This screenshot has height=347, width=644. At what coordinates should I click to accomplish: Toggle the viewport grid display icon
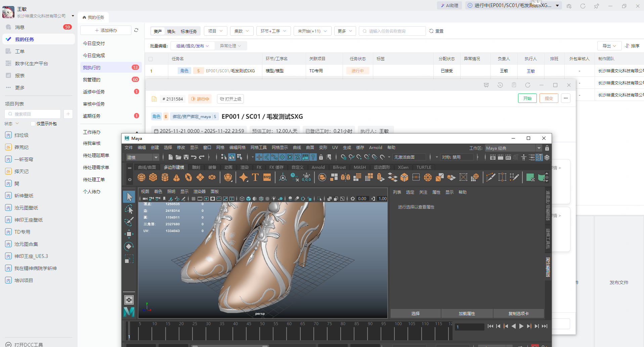click(x=194, y=199)
